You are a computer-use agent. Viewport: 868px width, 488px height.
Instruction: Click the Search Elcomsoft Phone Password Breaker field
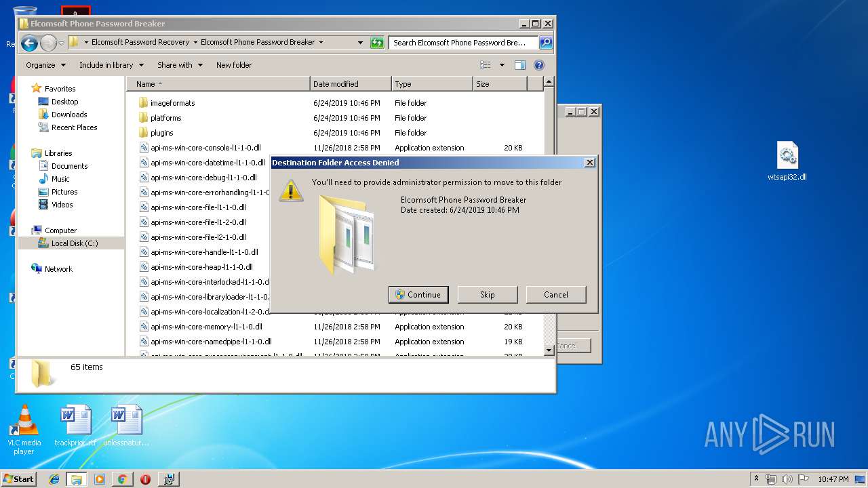tap(464, 43)
